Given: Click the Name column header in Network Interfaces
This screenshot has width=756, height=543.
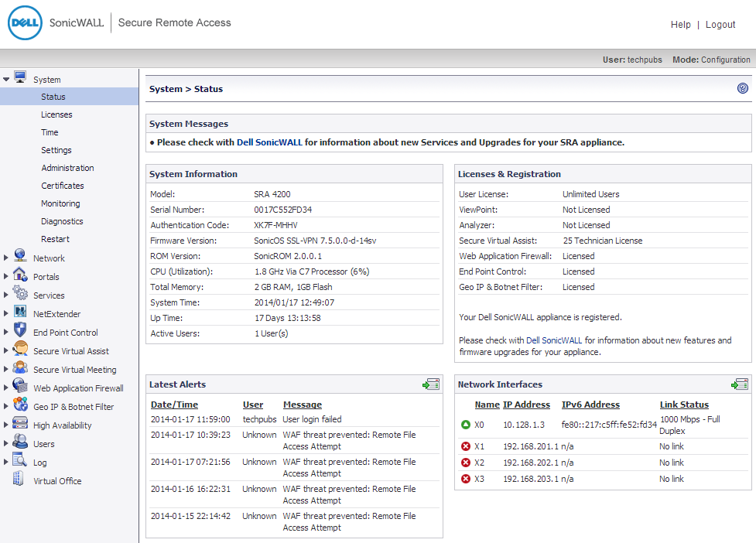Looking at the screenshot, I should click(x=487, y=405).
